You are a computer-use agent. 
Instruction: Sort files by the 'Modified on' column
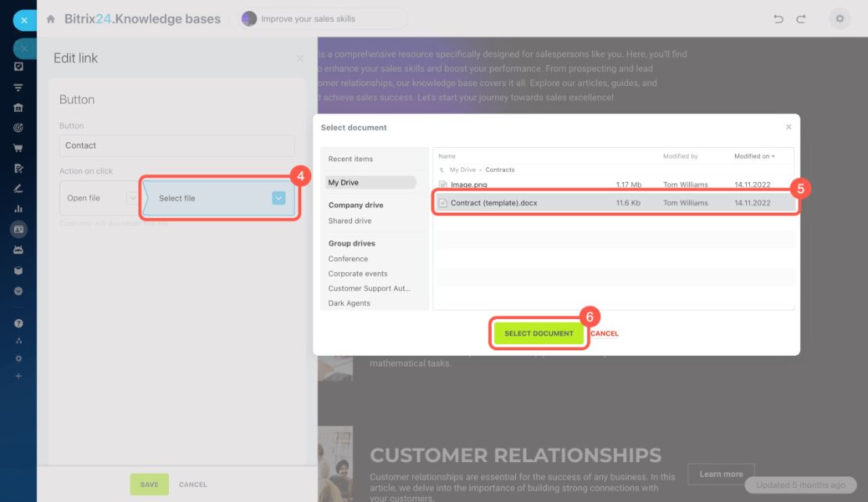[754, 156]
